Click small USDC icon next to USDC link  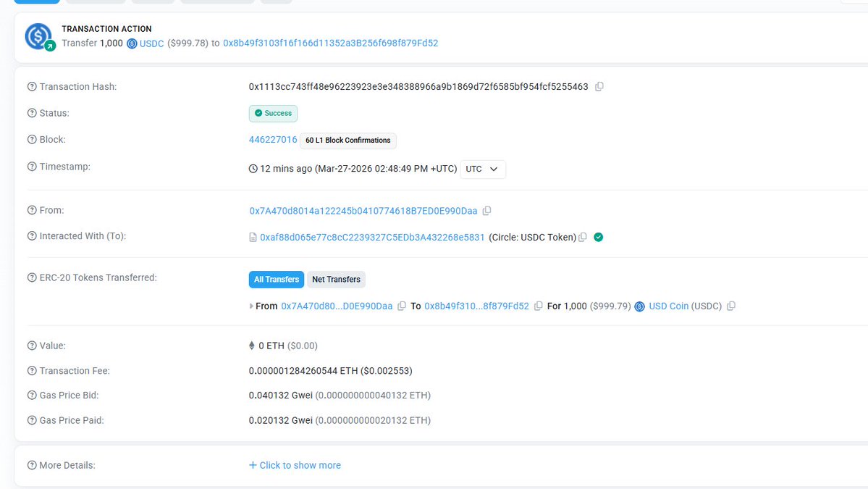132,43
